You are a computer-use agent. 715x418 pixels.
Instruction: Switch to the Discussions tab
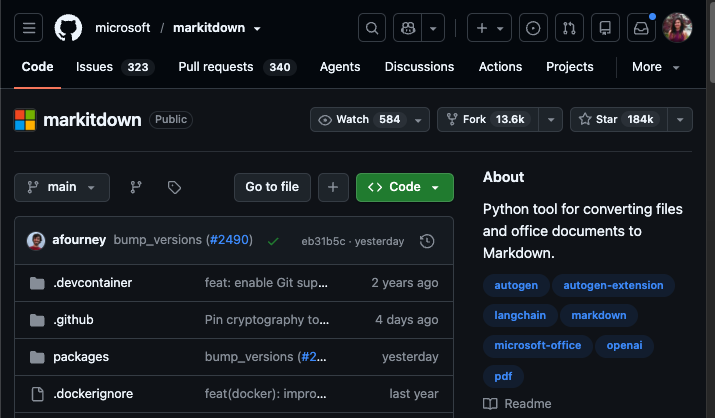pos(419,67)
